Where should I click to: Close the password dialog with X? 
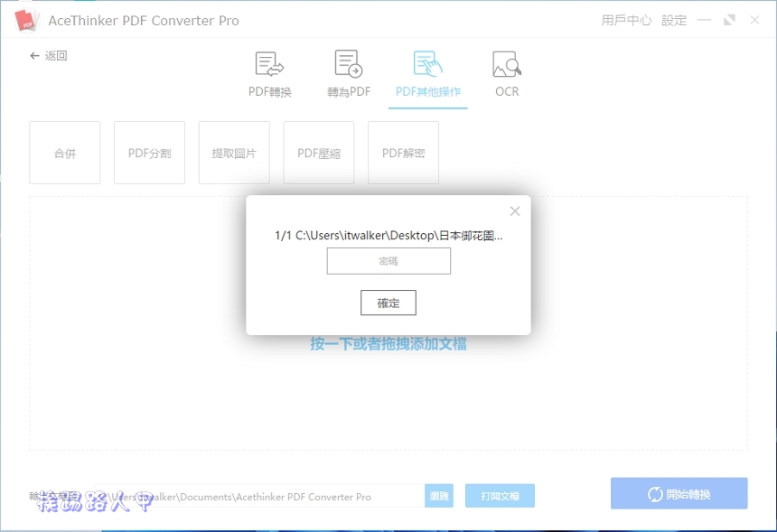[515, 211]
